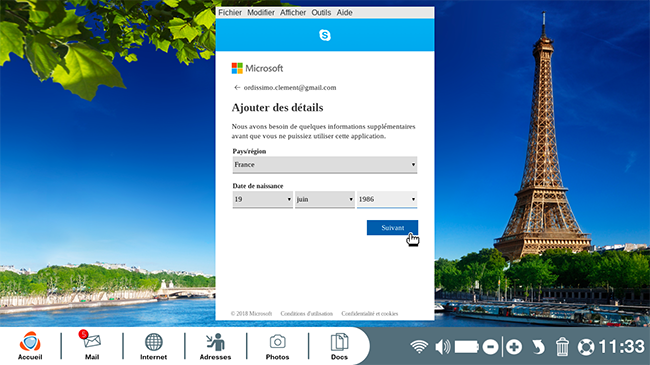Screen dimensions: 650x365
Task: Open the Fichier menu
Action: click(x=230, y=12)
